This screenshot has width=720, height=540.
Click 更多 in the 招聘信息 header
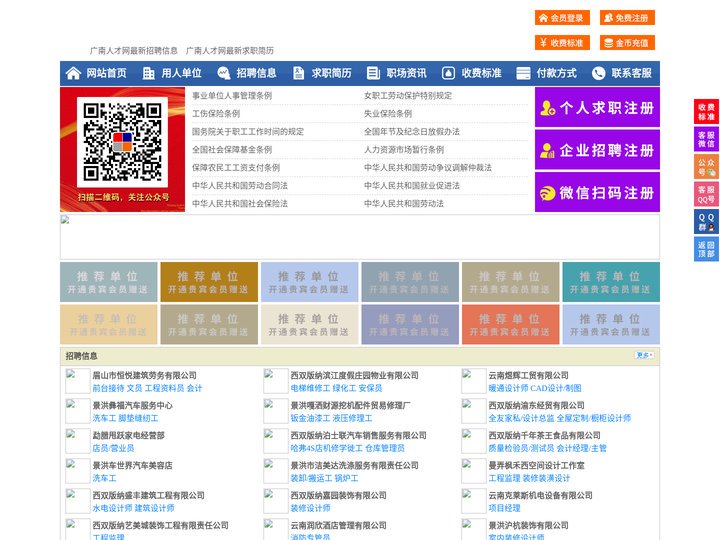[644, 355]
